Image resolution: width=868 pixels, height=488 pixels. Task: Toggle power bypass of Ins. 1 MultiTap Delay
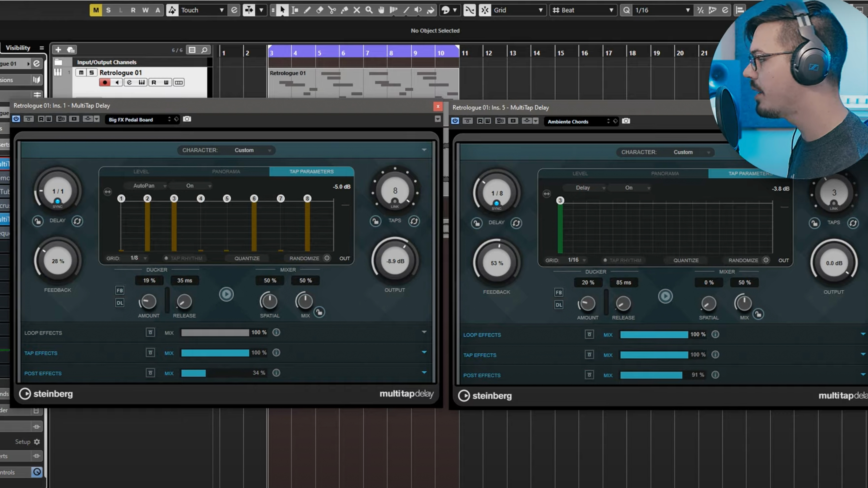coord(16,119)
